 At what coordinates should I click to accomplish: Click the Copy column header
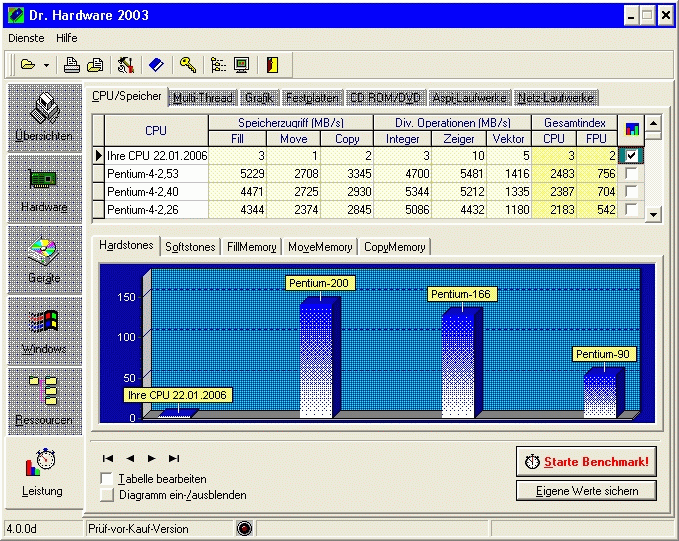(347, 139)
